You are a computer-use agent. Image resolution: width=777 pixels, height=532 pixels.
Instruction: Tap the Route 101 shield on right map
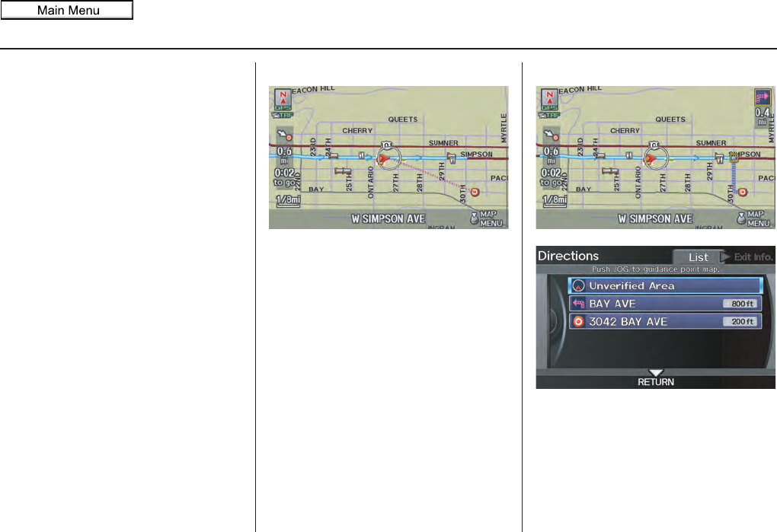(654, 145)
